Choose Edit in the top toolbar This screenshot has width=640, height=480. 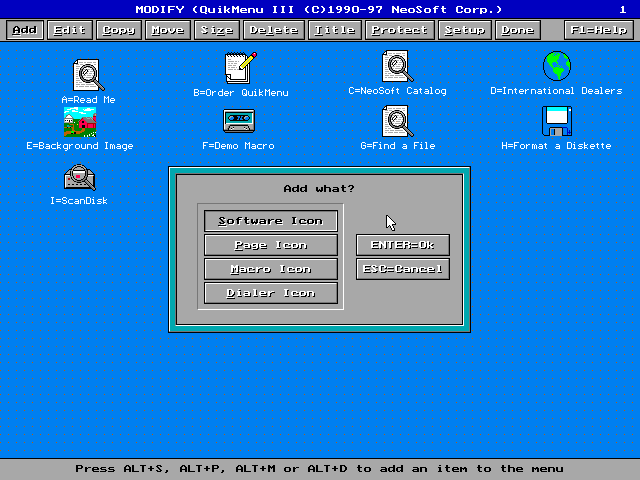point(70,30)
